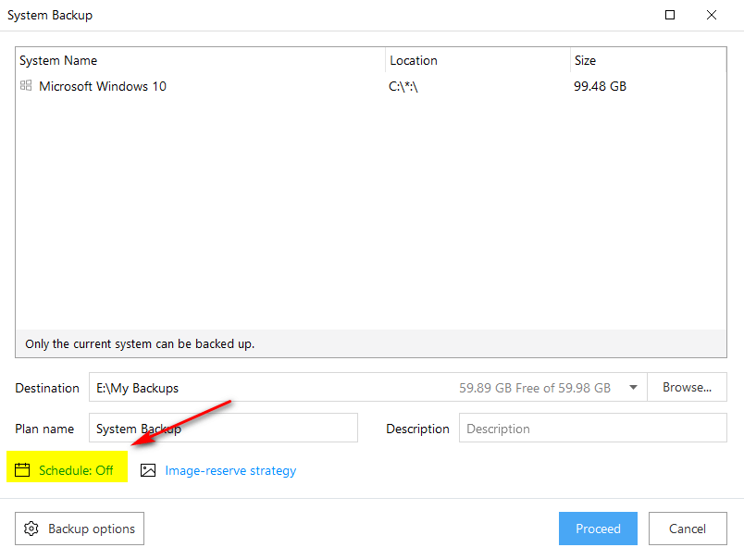
Task: Select the Microsoft Windows 10 row
Action: (x=103, y=86)
